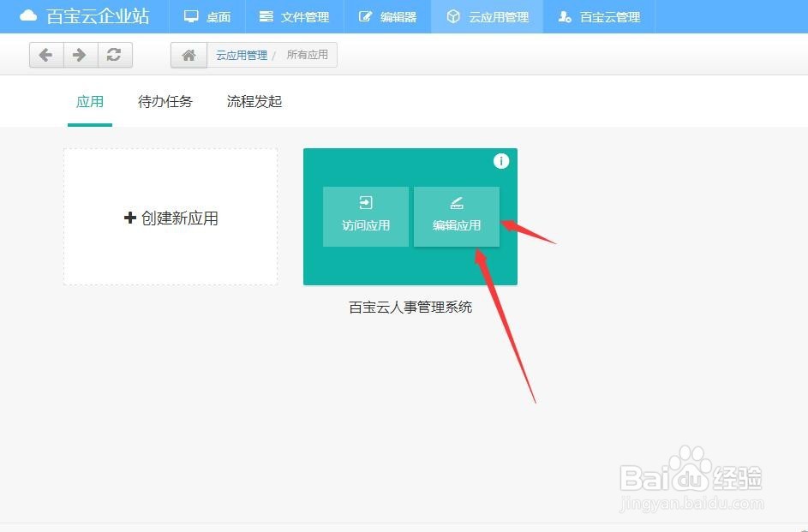This screenshot has width=808, height=532.
Task: Click the back arrow icon
Action: pos(46,54)
